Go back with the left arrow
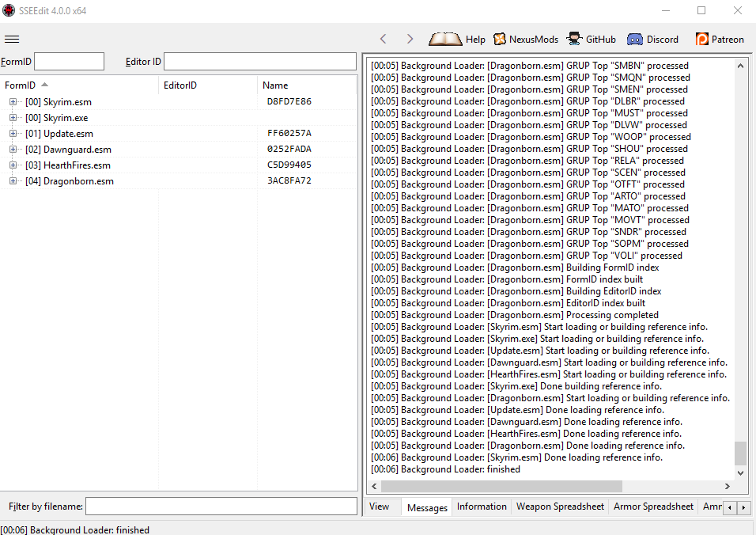This screenshot has width=756, height=535. click(384, 39)
